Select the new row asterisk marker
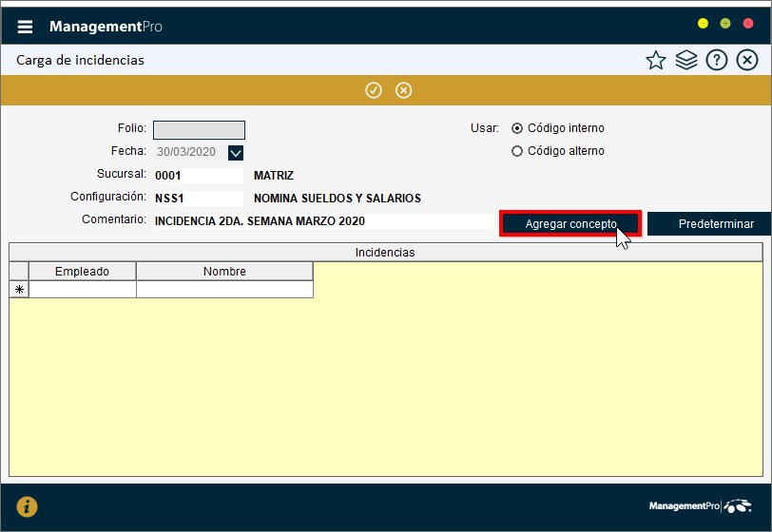The width and height of the screenshot is (772, 532). pos(19,290)
